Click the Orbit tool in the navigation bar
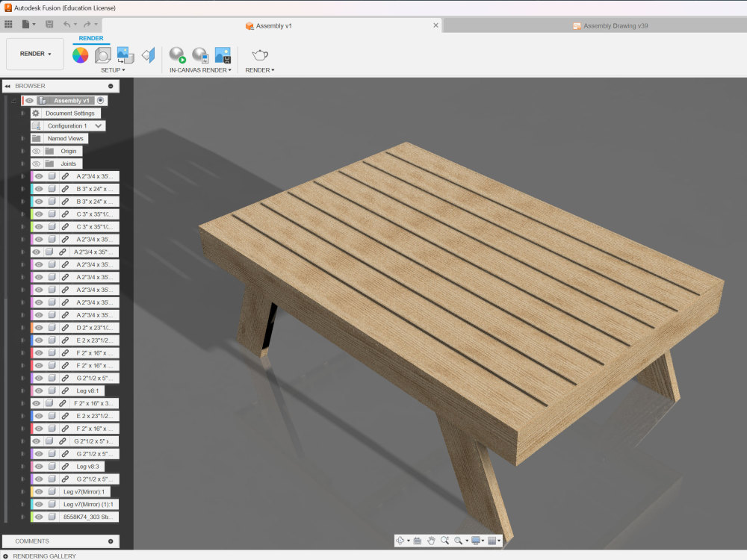Screen dimensions: 747x560 pyautogui.click(x=400, y=541)
